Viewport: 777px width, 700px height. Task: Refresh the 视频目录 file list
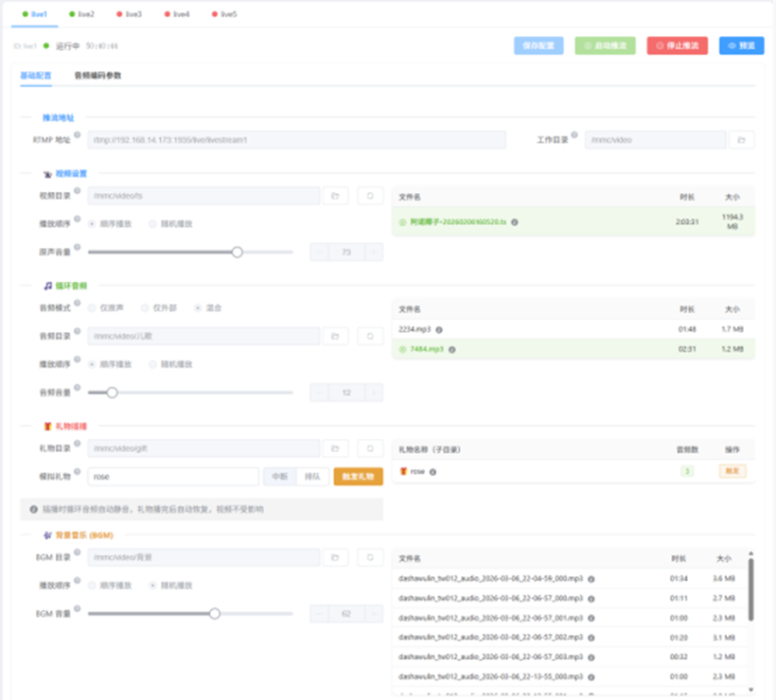[x=370, y=196]
